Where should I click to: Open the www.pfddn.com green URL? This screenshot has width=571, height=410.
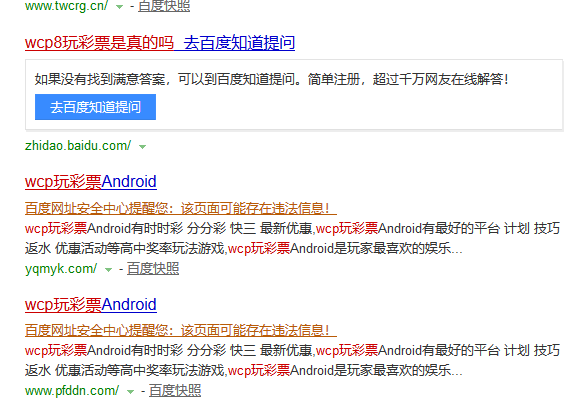(x=72, y=391)
